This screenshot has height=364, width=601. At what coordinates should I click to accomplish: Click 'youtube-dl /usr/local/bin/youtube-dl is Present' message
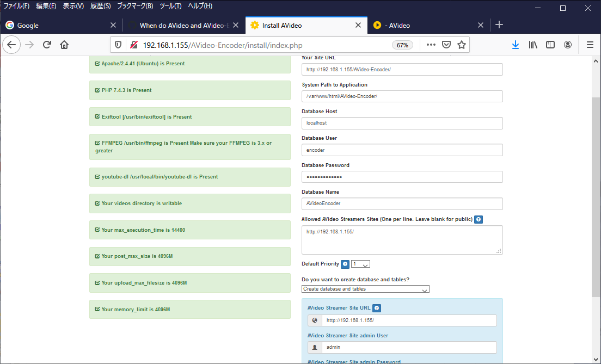(x=190, y=177)
